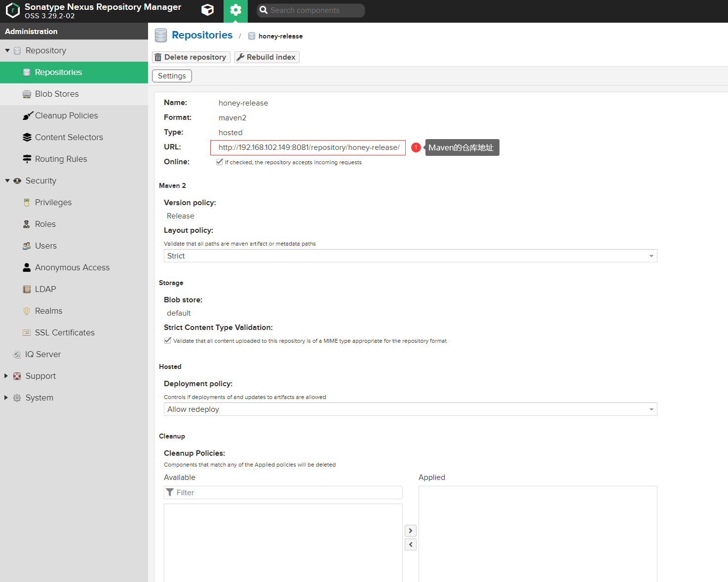
Task: Click the Release version policy value
Action: (181, 216)
